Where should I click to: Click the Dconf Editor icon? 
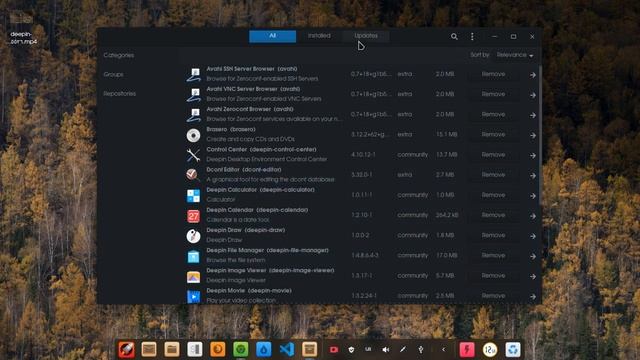coord(193,175)
